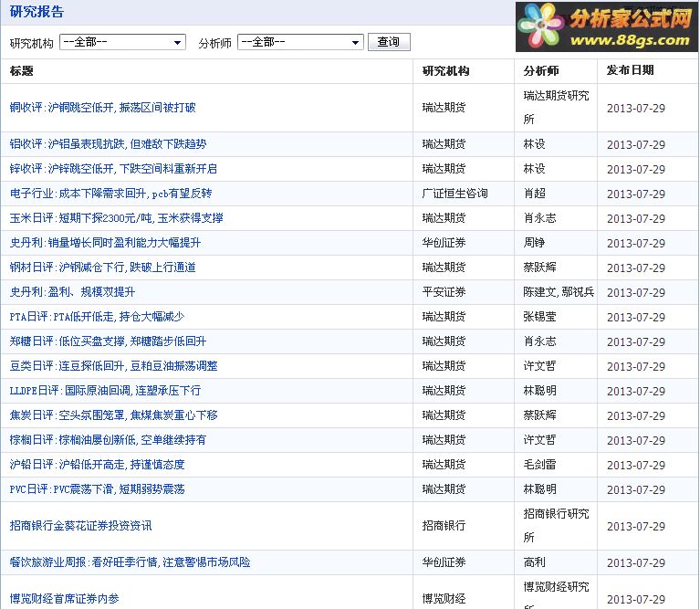
Task: Select date 2013-07-29 in 电子行业 row
Action: [x=636, y=194]
